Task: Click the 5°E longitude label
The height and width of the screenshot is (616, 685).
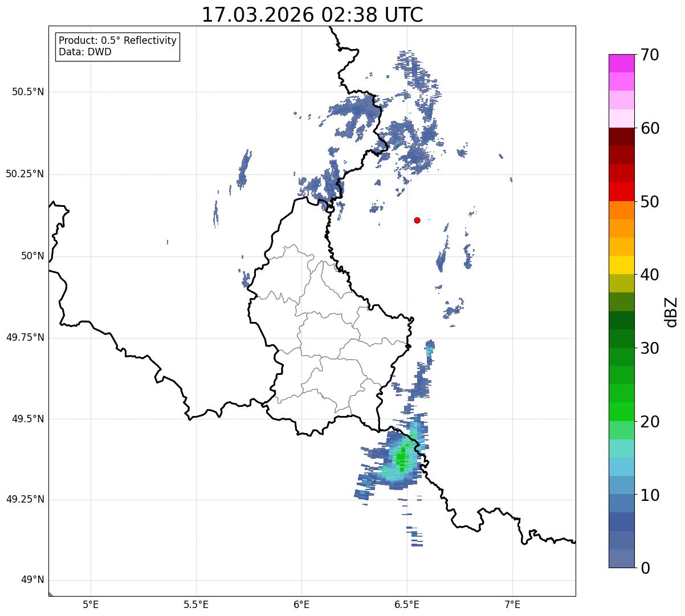Action: click(91, 604)
